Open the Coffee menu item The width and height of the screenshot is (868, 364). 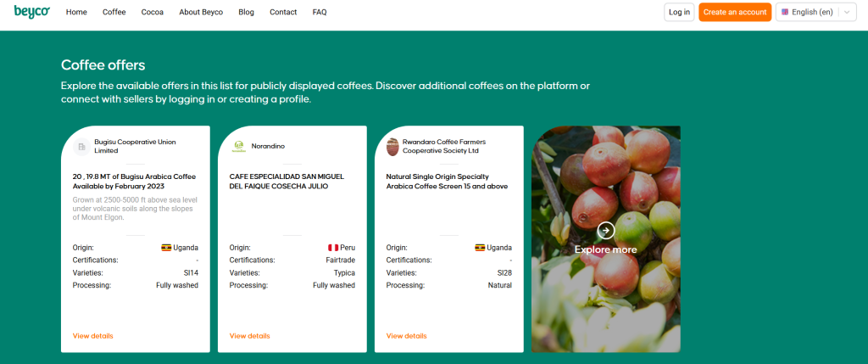pyautogui.click(x=114, y=12)
